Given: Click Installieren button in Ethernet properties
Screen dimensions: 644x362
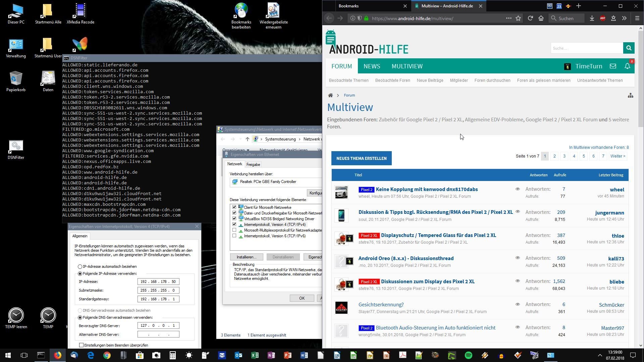Looking at the screenshot, I should tap(247, 257).
